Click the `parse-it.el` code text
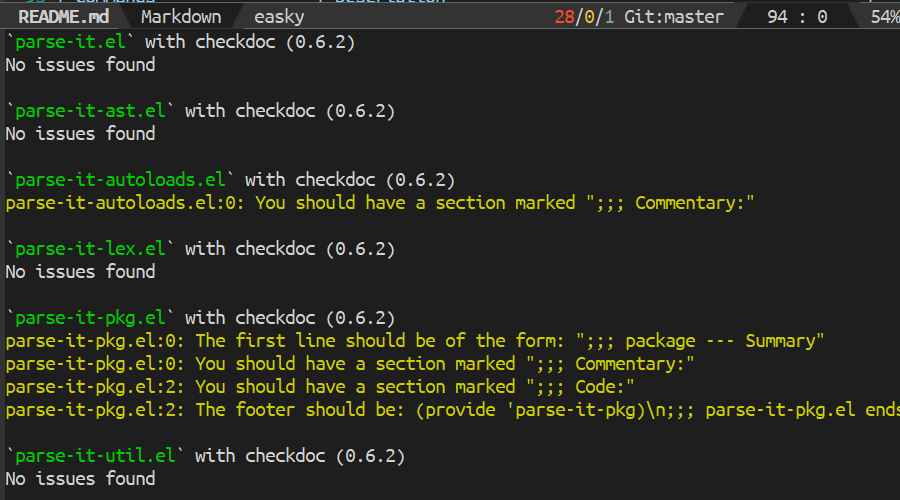Screen dimensions: 900x500 point(70,42)
